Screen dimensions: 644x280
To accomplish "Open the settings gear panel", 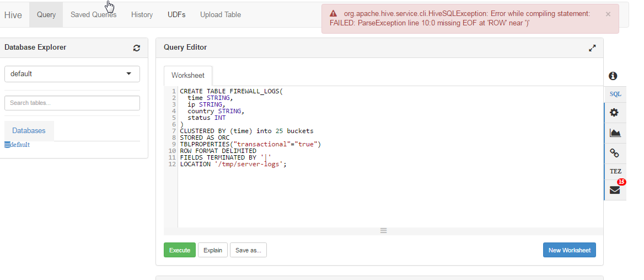I will (x=614, y=113).
